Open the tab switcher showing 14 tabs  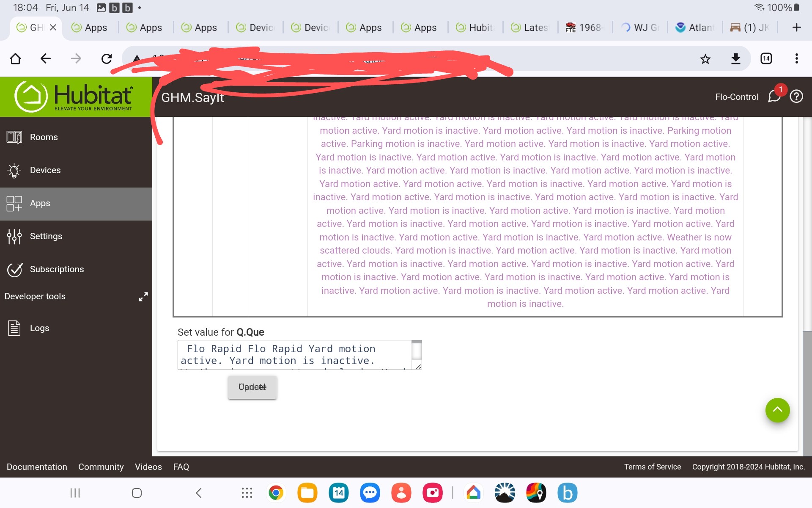pyautogui.click(x=765, y=58)
